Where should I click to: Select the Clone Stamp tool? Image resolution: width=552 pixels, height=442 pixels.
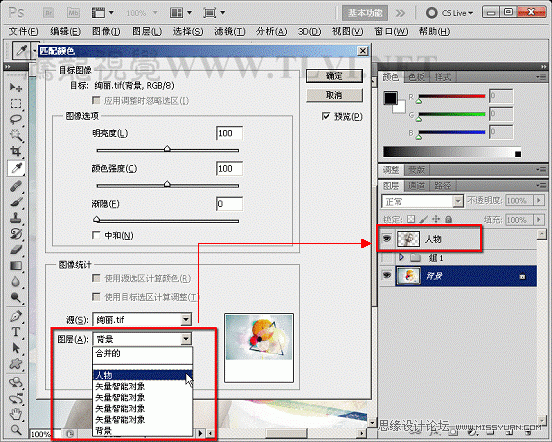[x=15, y=217]
